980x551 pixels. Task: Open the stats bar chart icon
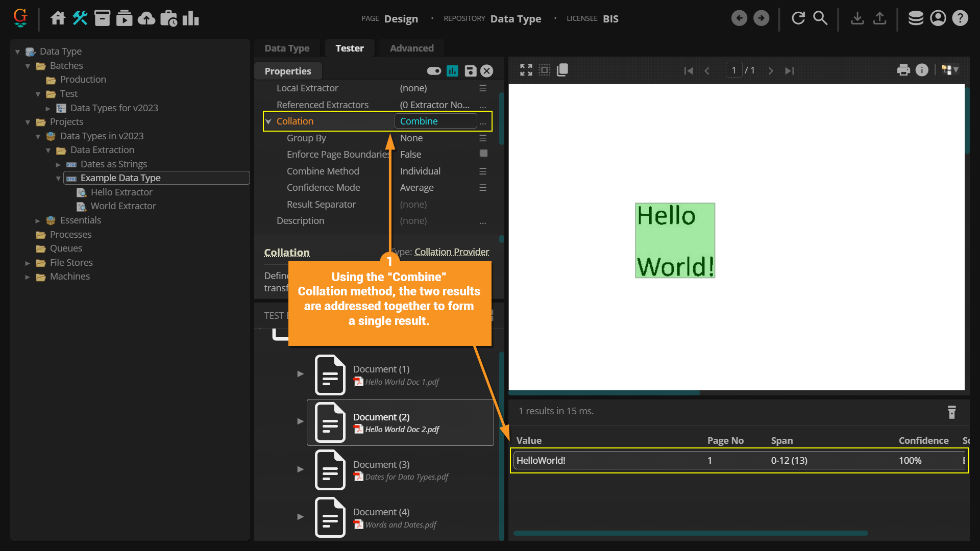190,18
